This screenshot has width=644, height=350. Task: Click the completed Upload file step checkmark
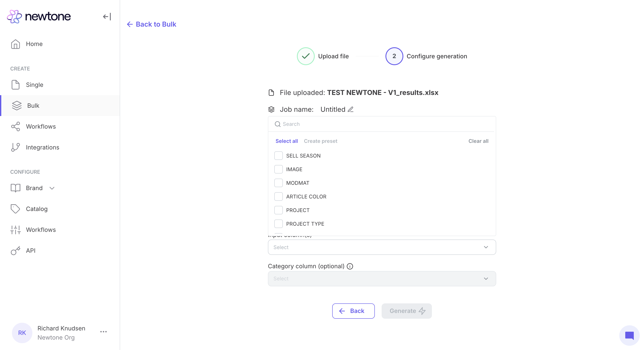(306, 56)
